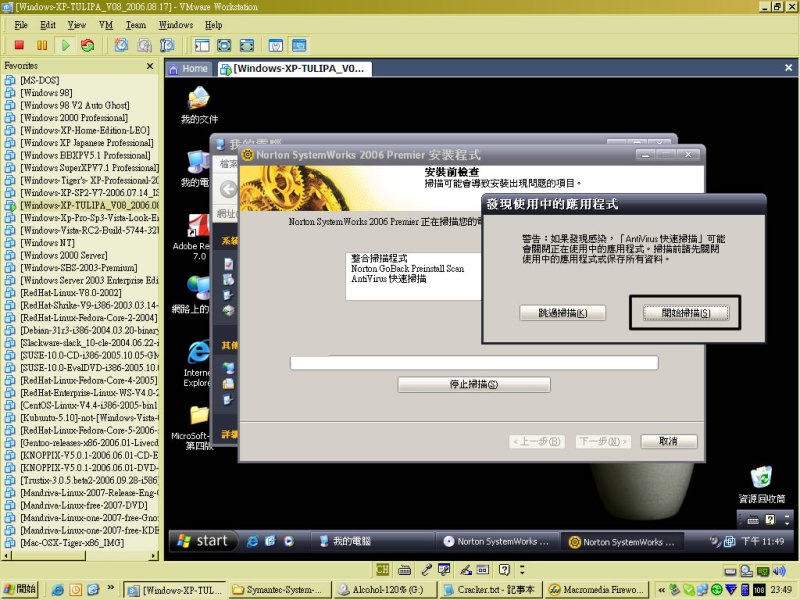Viewport: 800px width, 600px height.
Task: Click the VMware Suspend pause icon
Action: (x=42, y=45)
